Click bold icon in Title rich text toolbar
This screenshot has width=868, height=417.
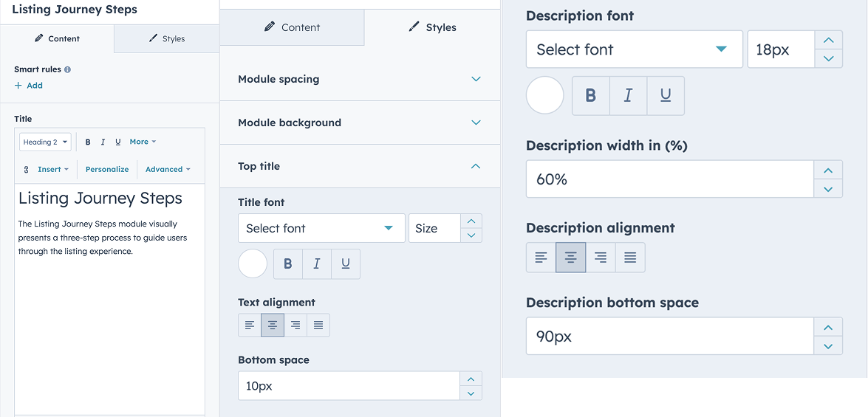coord(88,142)
